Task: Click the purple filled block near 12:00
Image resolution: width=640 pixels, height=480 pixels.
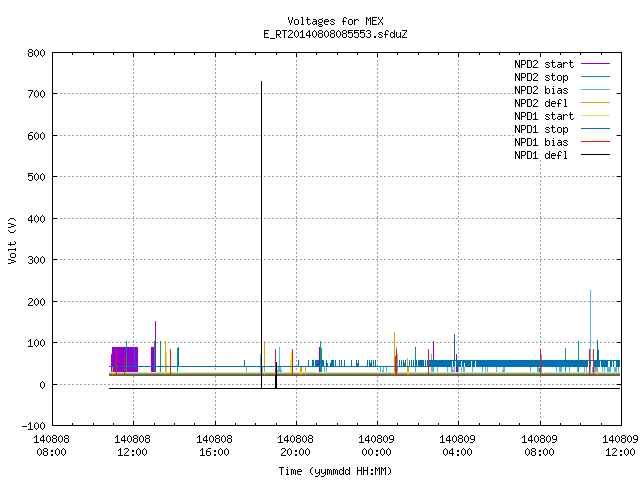Action: (x=125, y=359)
